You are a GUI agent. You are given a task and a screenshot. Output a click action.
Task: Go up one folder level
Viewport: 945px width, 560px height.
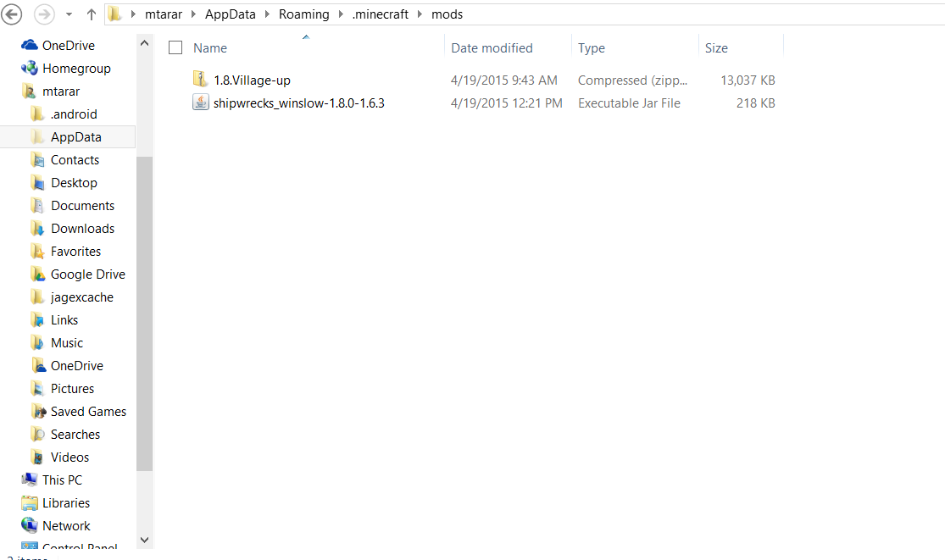tap(91, 14)
